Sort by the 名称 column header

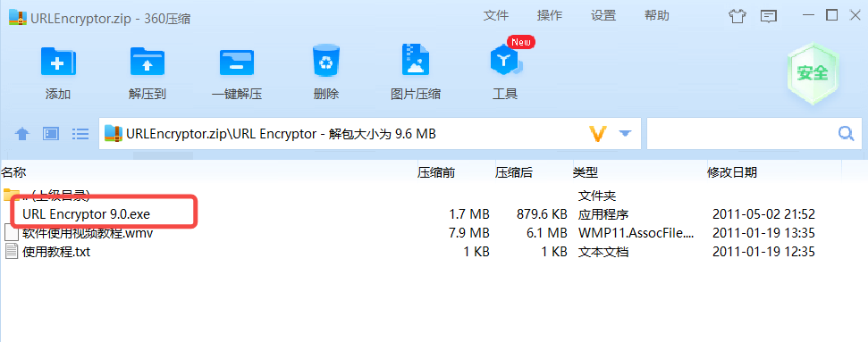13,172
